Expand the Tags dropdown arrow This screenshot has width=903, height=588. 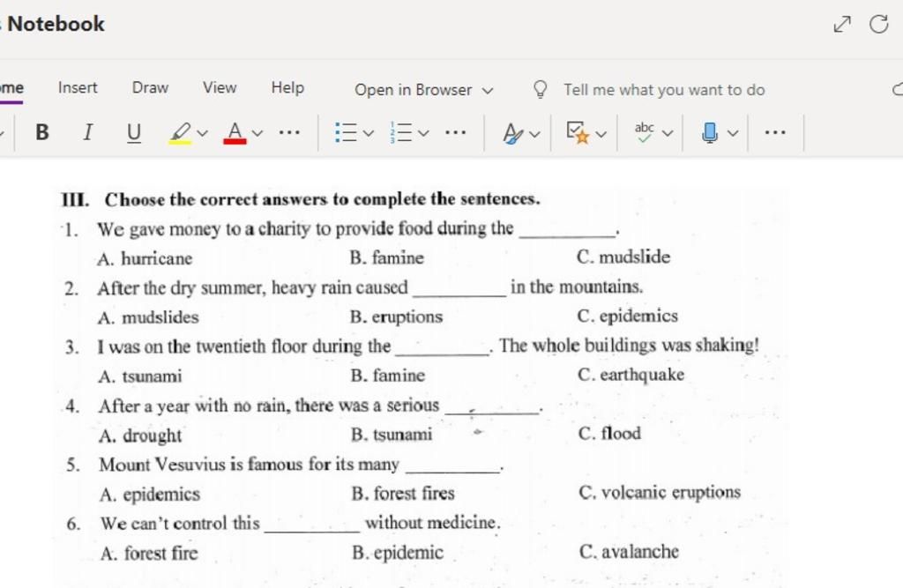point(601,134)
